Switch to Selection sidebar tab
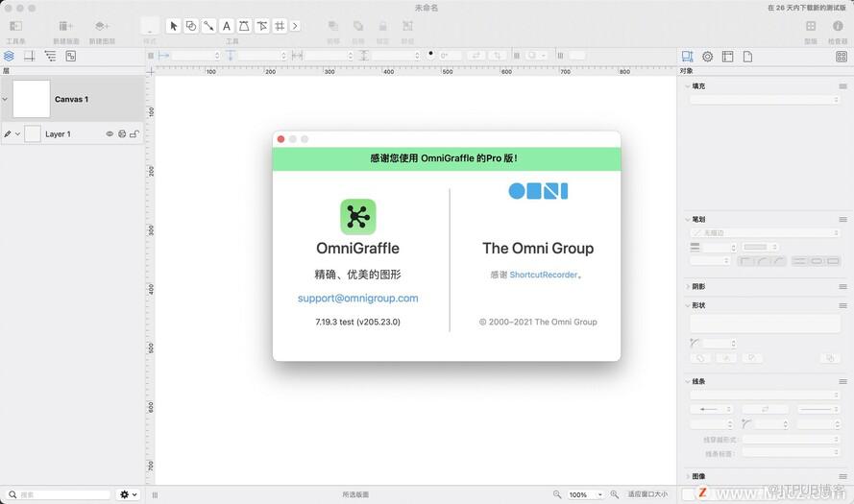This screenshot has height=504, width=854. (71, 56)
